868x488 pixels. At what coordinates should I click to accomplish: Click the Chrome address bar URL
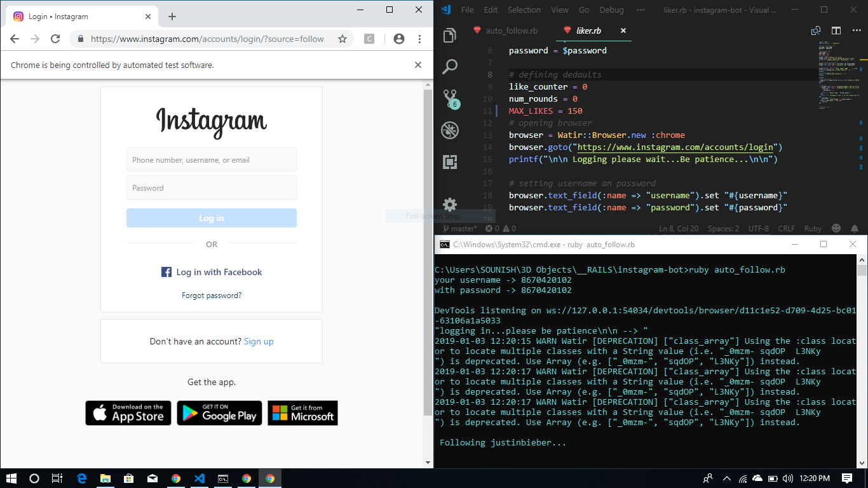pyautogui.click(x=207, y=39)
